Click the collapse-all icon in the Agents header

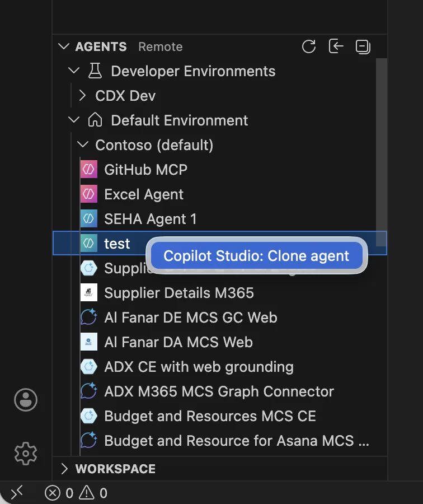(363, 47)
